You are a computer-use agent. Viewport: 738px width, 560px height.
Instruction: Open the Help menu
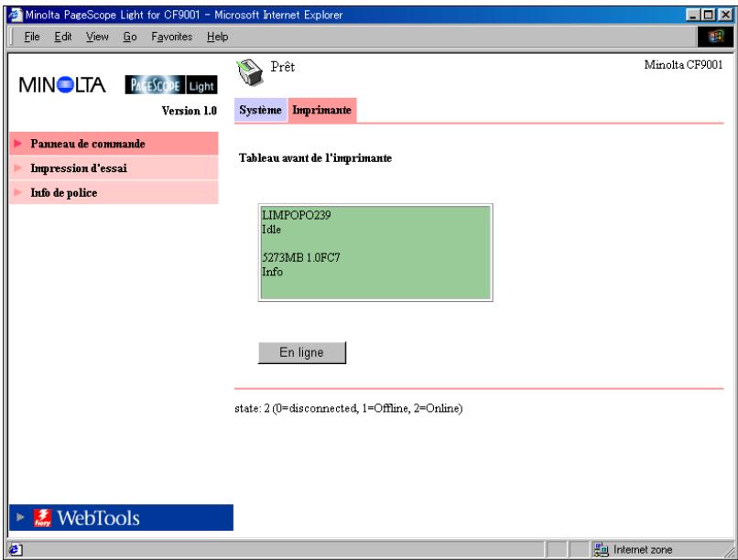coord(217,37)
